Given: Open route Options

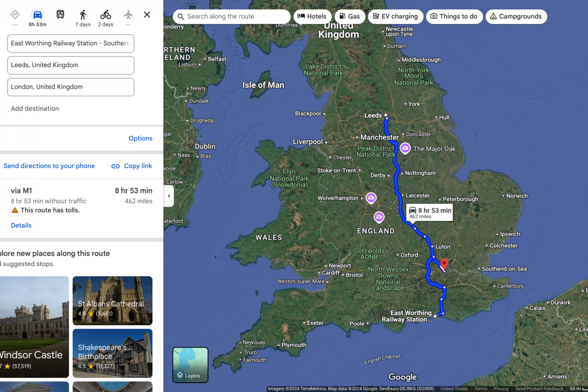Looking at the screenshot, I should pyautogui.click(x=141, y=138).
